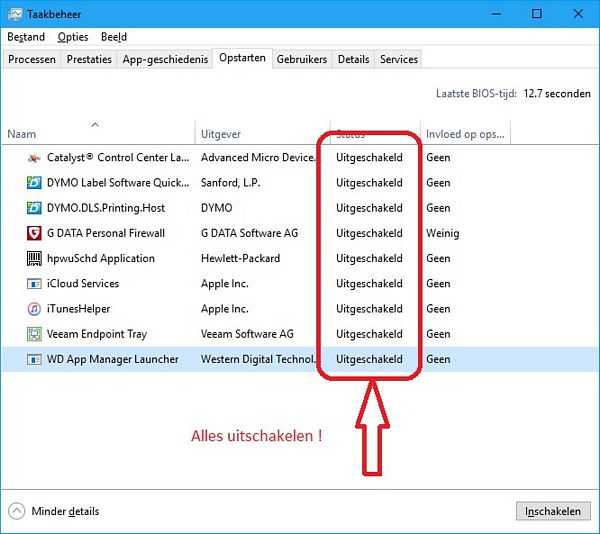Minimize the Taakbeheer window
This screenshot has width=600, height=534.
(497, 14)
